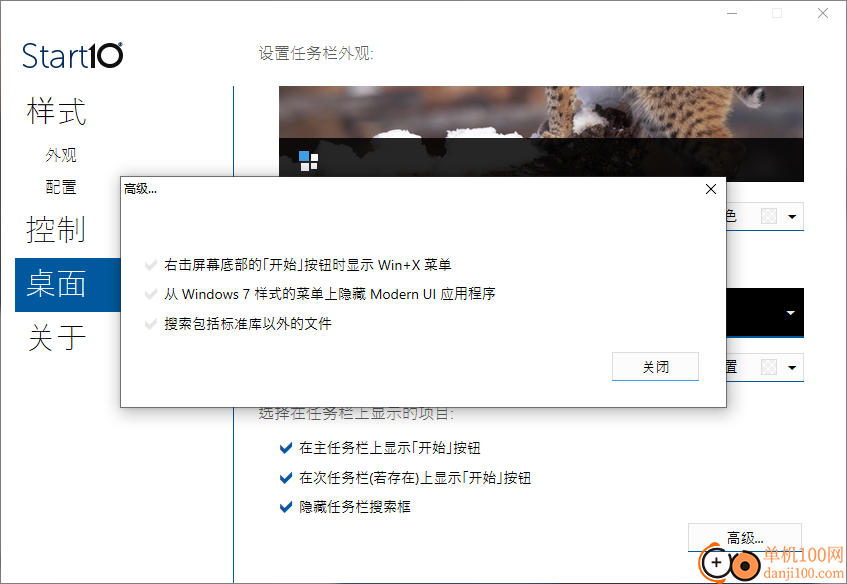Image resolution: width=847 pixels, height=584 pixels.
Task: Click the Start10 logo
Action: tap(72, 56)
